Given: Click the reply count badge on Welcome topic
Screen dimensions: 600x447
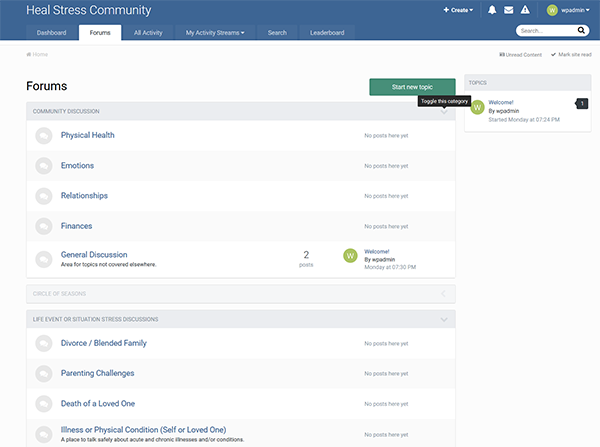Looking at the screenshot, I should pyautogui.click(x=582, y=104).
